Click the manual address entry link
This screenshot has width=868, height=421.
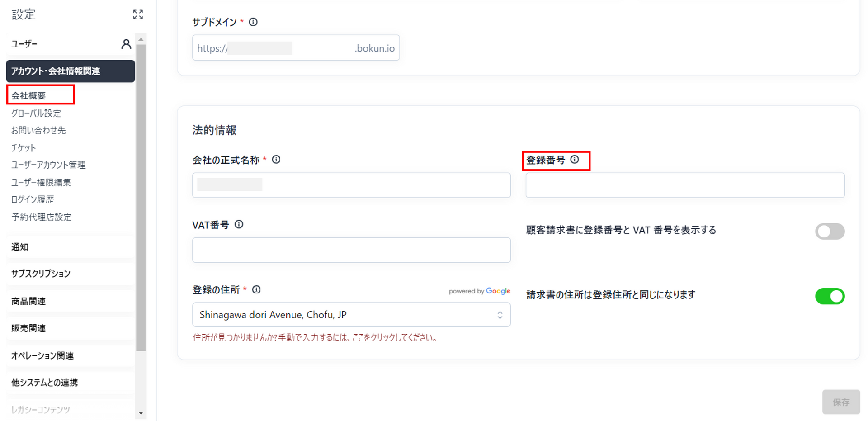[x=315, y=338]
